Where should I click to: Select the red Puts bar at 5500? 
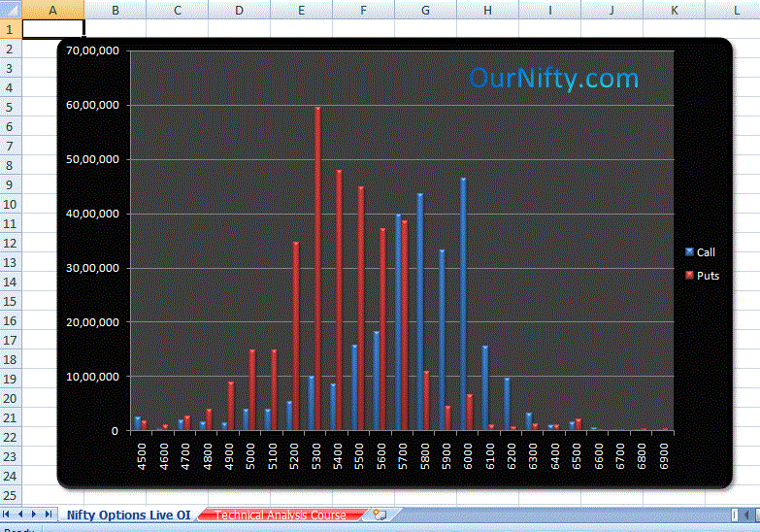[x=361, y=309]
